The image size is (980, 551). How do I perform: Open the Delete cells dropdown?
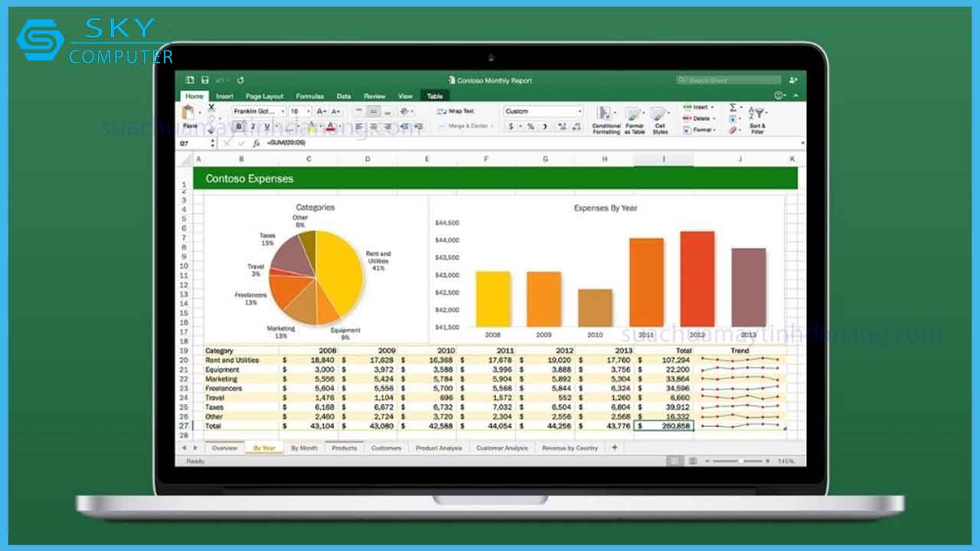click(698, 119)
